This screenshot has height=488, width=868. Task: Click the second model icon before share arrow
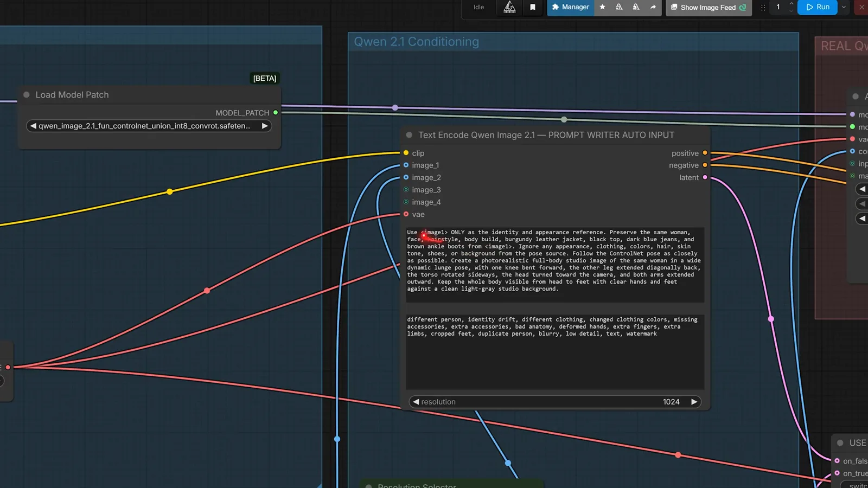pyautogui.click(x=636, y=7)
